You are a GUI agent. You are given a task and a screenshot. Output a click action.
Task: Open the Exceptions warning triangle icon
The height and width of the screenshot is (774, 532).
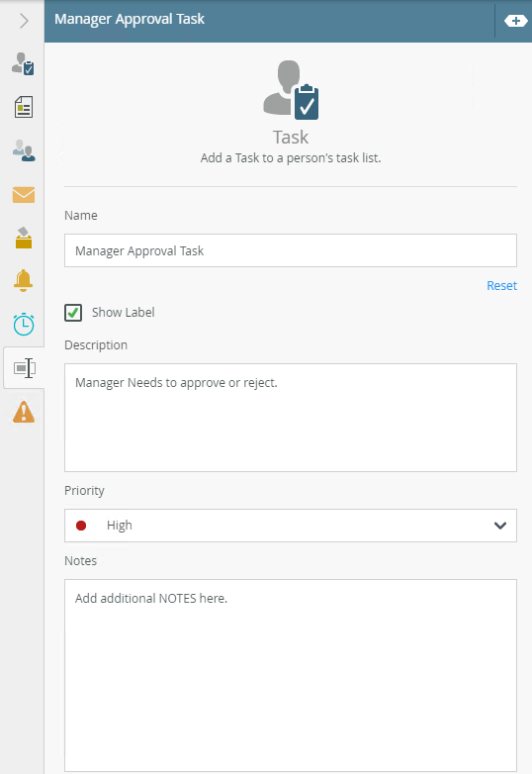coord(23,412)
